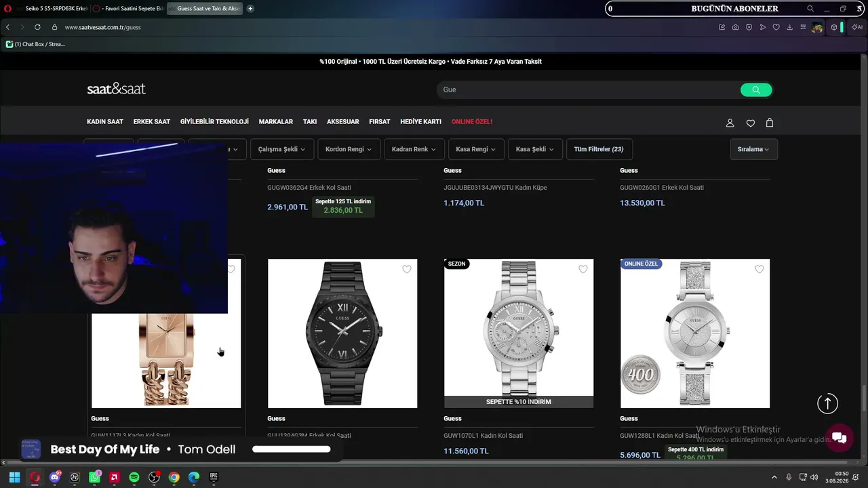868x488 pixels.
Task: Open the AKSESUAR menu
Action: click(x=343, y=122)
